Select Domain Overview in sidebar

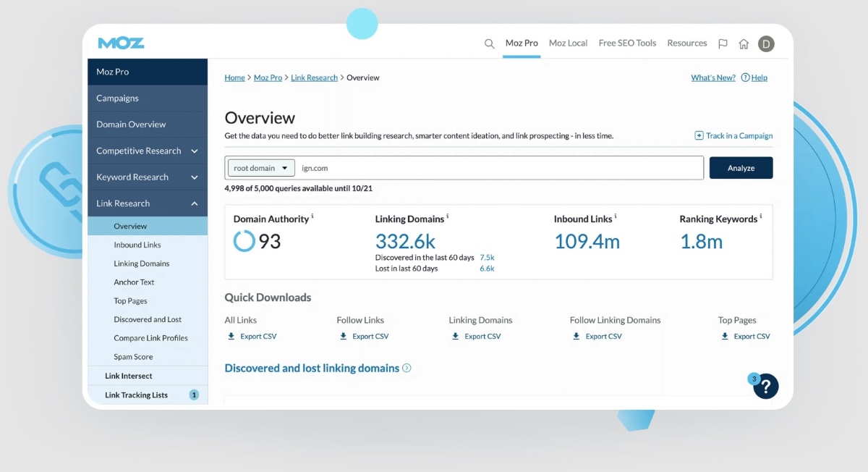click(148, 125)
